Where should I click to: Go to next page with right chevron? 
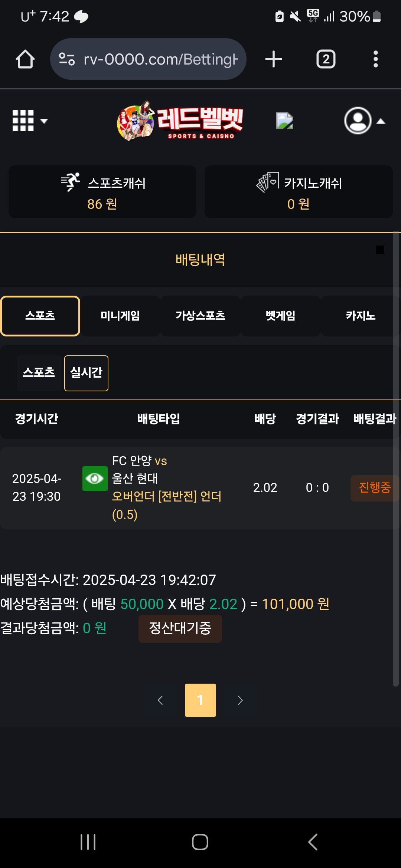click(x=240, y=700)
